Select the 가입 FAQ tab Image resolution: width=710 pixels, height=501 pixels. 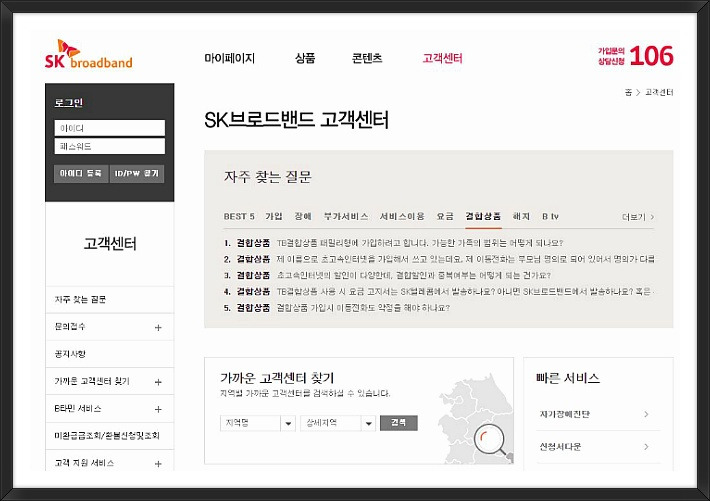274,217
